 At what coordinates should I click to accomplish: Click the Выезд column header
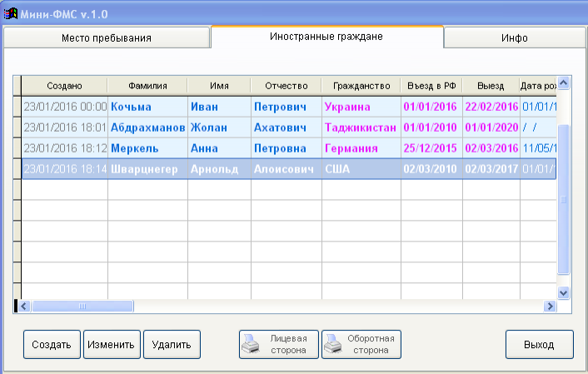coord(491,86)
